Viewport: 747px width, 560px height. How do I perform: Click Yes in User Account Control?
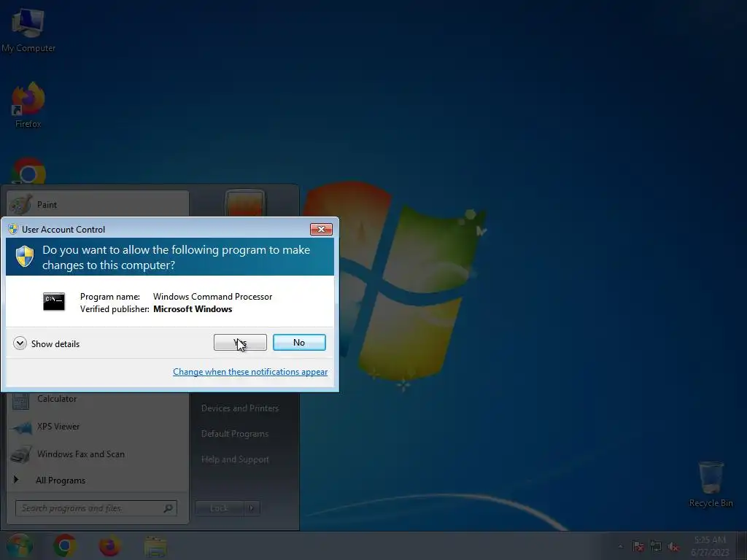coord(240,343)
